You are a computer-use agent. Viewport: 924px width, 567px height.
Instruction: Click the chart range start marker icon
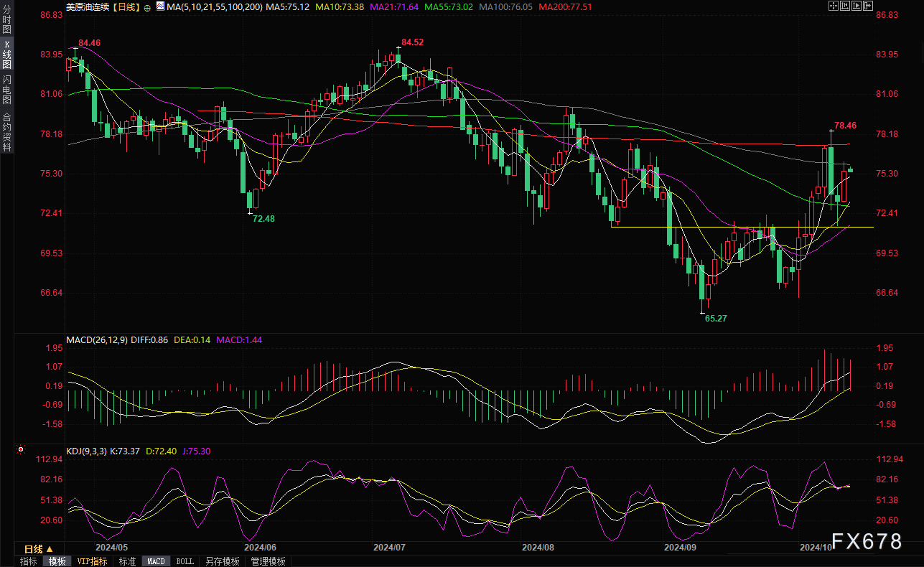point(844,6)
